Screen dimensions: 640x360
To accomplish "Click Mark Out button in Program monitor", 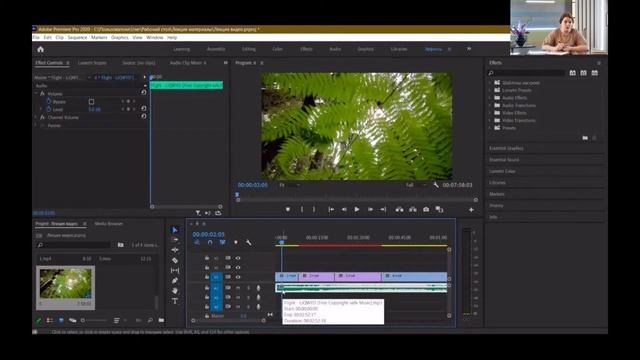I will pyautogui.click(x=314, y=209).
